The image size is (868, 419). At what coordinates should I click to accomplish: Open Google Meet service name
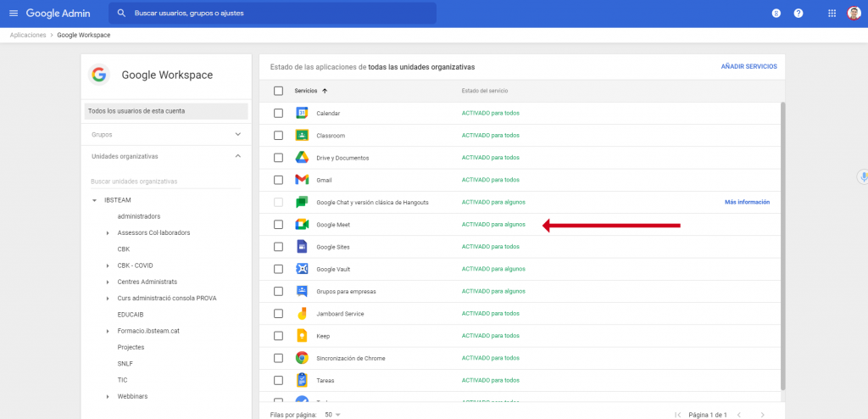pos(332,225)
